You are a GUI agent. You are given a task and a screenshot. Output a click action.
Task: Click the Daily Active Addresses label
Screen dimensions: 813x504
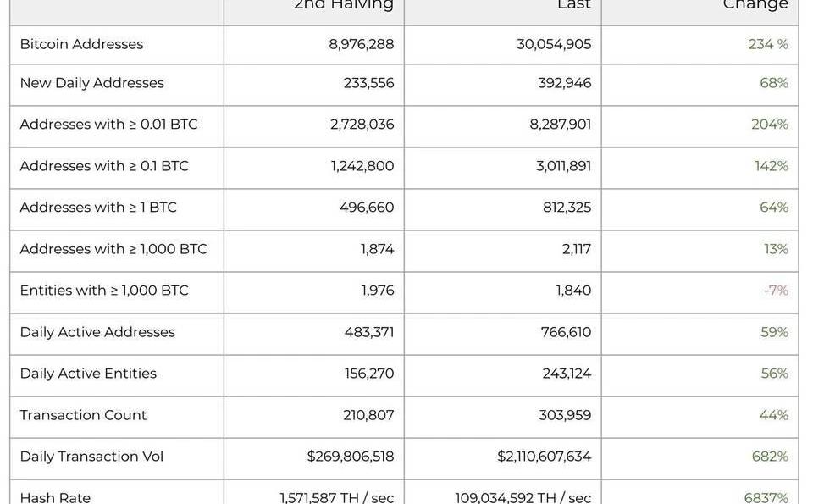97,332
